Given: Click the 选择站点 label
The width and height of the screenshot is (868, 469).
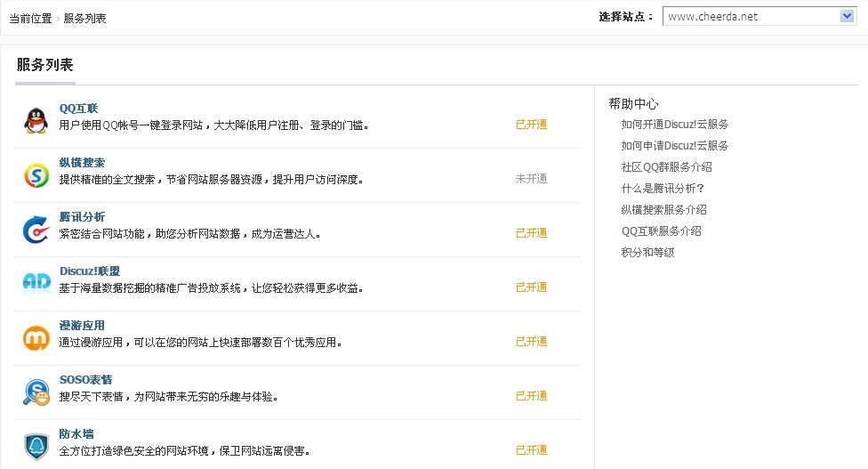Looking at the screenshot, I should tap(626, 17).
